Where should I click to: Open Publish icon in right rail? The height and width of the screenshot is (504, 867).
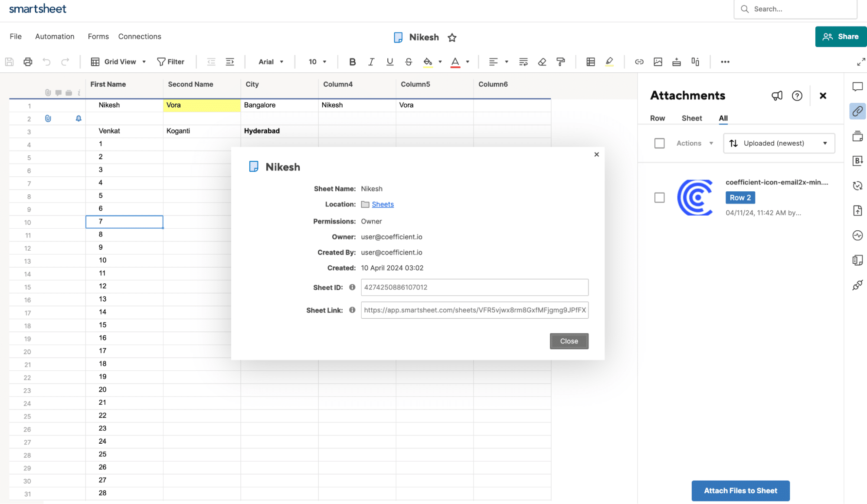pyautogui.click(x=857, y=210)
